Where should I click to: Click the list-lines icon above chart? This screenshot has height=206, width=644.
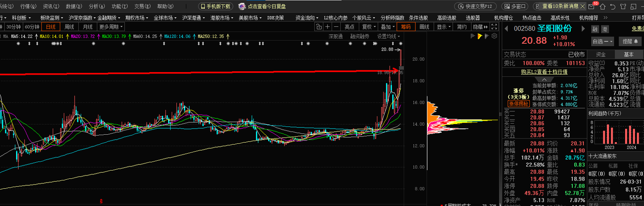point(473,36)
